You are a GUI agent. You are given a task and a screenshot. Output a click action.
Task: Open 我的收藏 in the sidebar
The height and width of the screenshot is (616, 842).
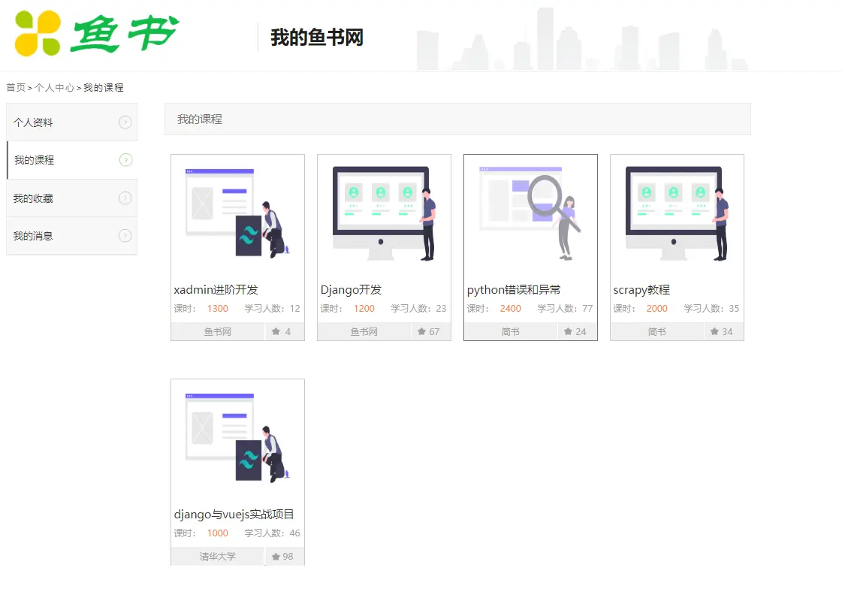click(x=72, y=198)
